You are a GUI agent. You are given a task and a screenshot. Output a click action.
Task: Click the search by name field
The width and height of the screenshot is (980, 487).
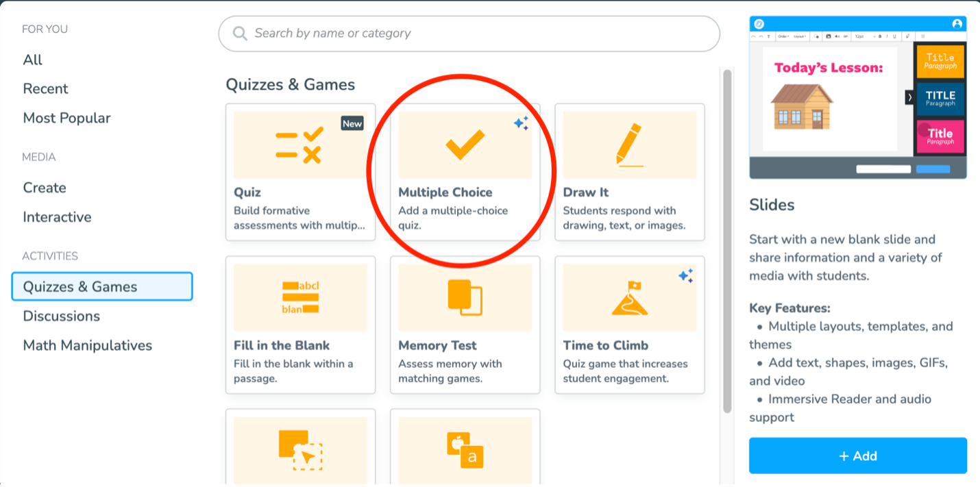[x=480, y=34]
